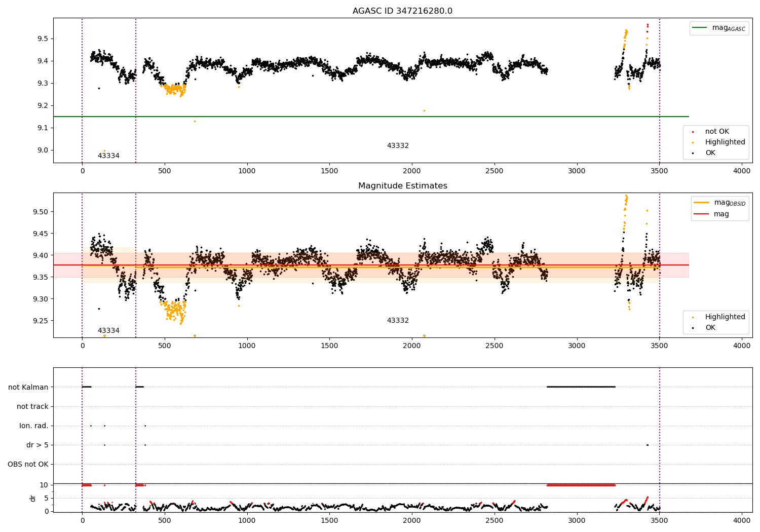Click orange line sample beside mag OBSID legend
760x532 pixels.
point(702,202)
